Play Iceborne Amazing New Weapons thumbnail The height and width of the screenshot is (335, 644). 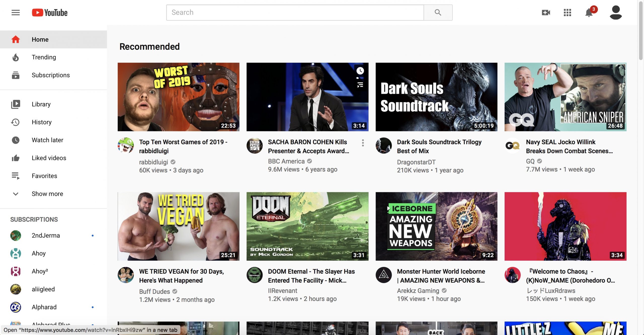coord(436,226)
